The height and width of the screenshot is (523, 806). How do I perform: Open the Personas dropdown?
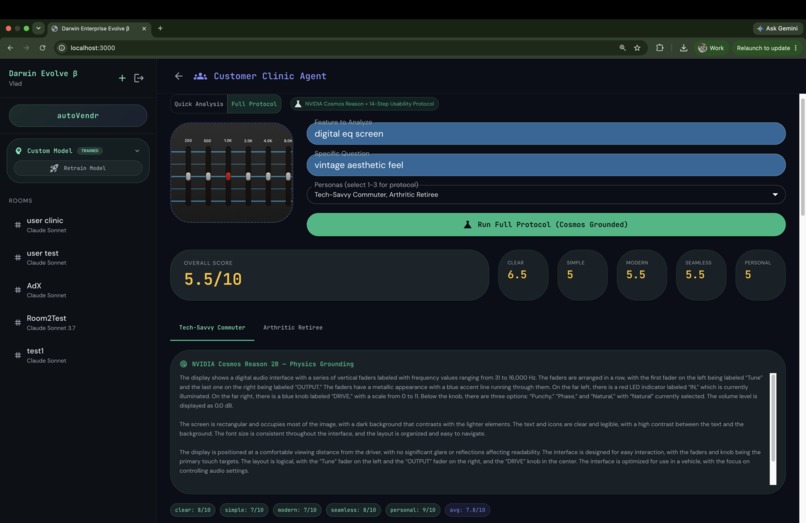coord(545,194)
